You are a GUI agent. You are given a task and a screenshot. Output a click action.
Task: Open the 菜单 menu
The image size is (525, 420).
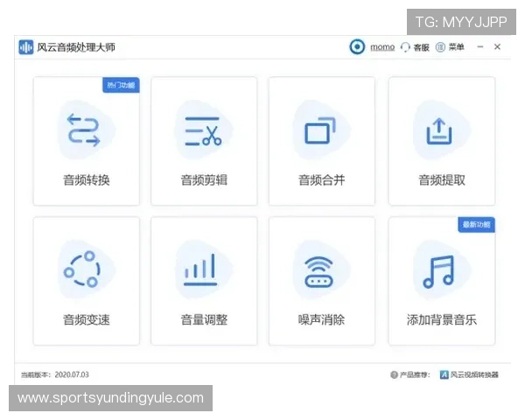tap(457, 47)
